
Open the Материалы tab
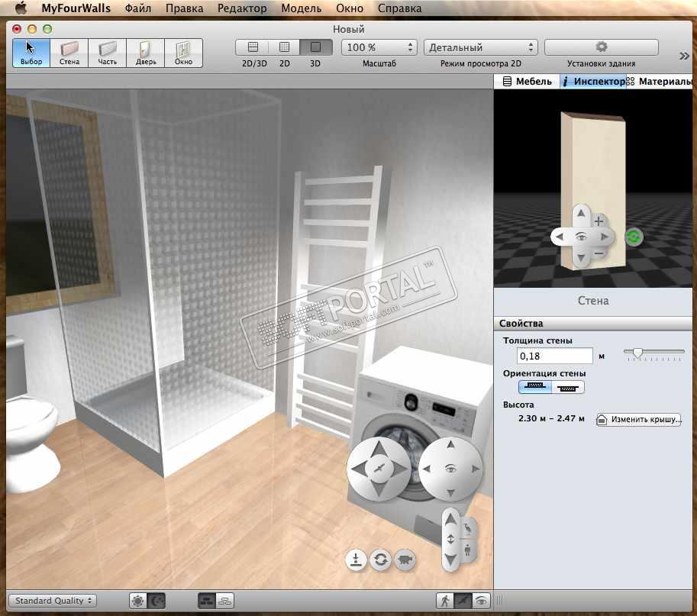point(660,82)
